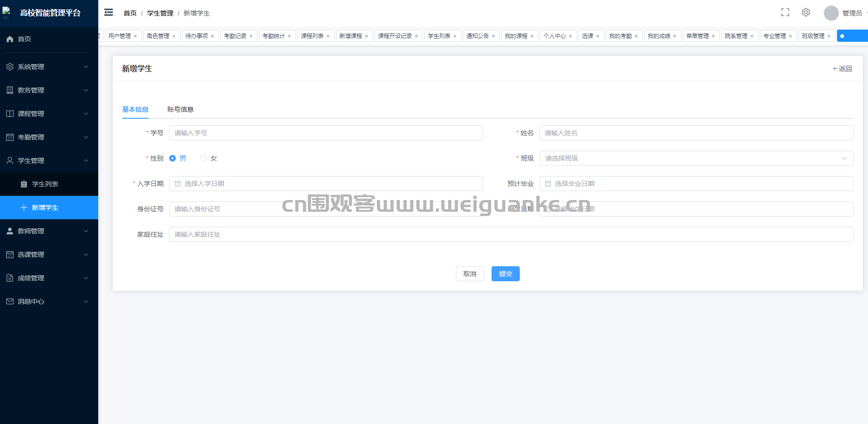Click the sidebar collapse hamburger icon

(x=109, y=13)
